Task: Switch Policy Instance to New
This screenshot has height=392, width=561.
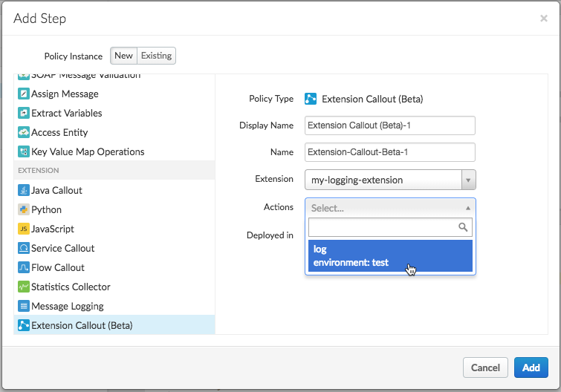Action: [x=123, y=56]
